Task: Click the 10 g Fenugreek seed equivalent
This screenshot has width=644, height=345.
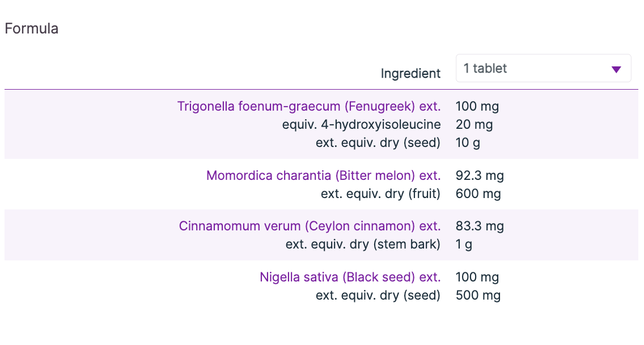Action: point(468,142)
